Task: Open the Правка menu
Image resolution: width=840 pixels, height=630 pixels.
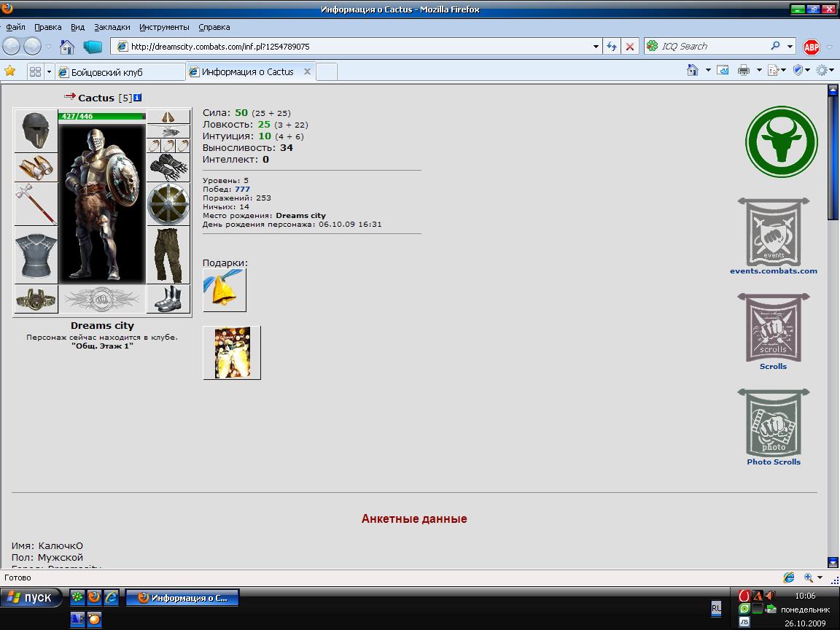Action: pyautogui.click(x=47, y=27)
